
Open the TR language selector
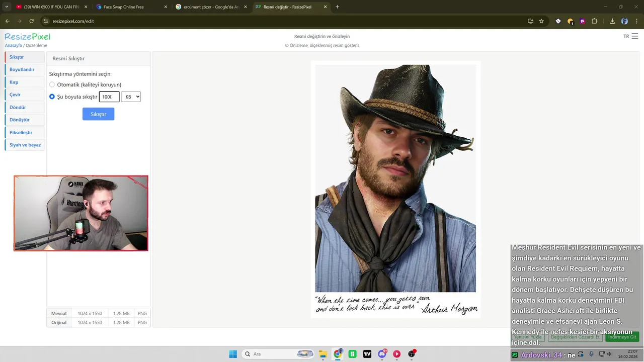click(x=626, y=36)
